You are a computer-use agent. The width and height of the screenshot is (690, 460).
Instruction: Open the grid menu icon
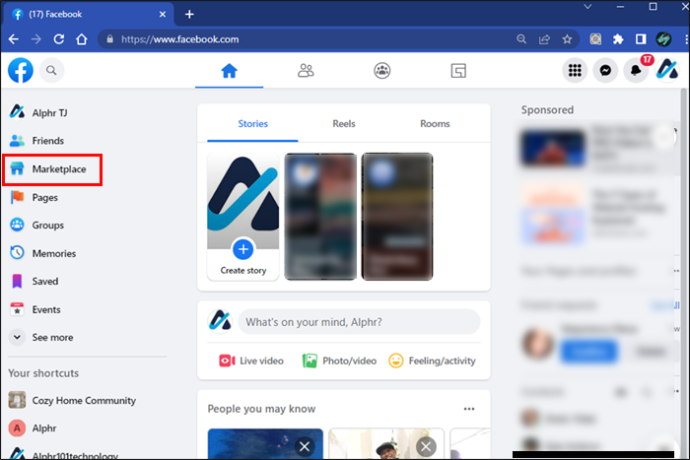point(575,70)
